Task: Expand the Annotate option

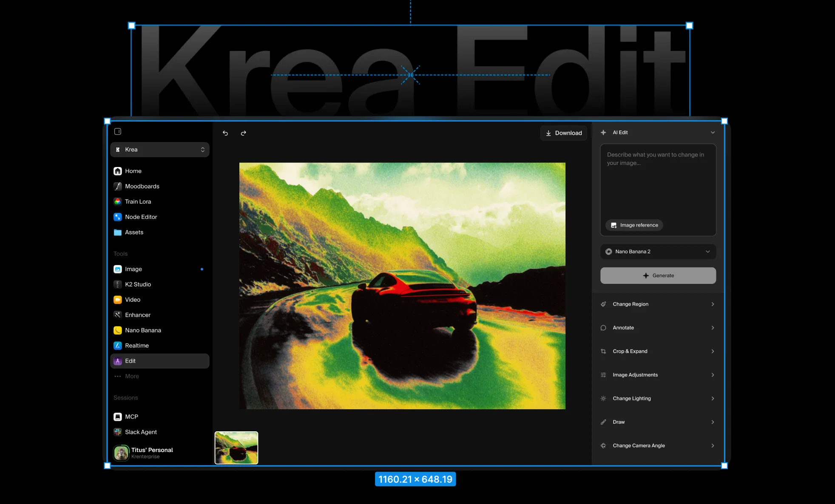Action: [x=658, y=328]
